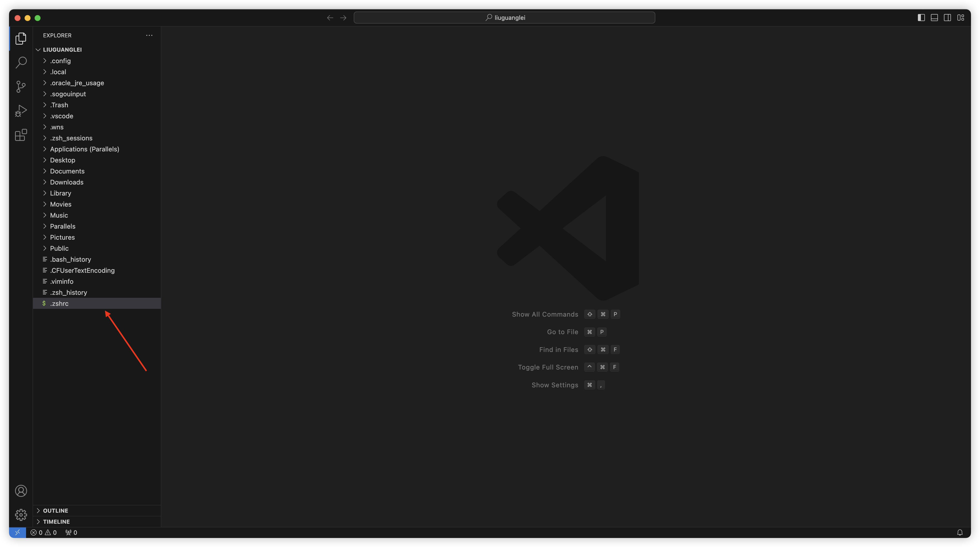Open the Source Control view
980x547 pixels.
(21, 86)
